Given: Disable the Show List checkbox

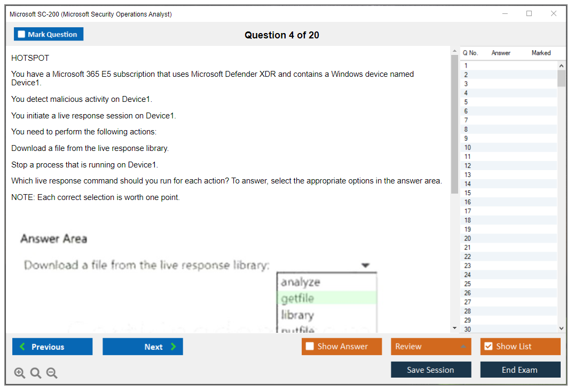Looking at the screenshot, I should [x=488, y=346].
